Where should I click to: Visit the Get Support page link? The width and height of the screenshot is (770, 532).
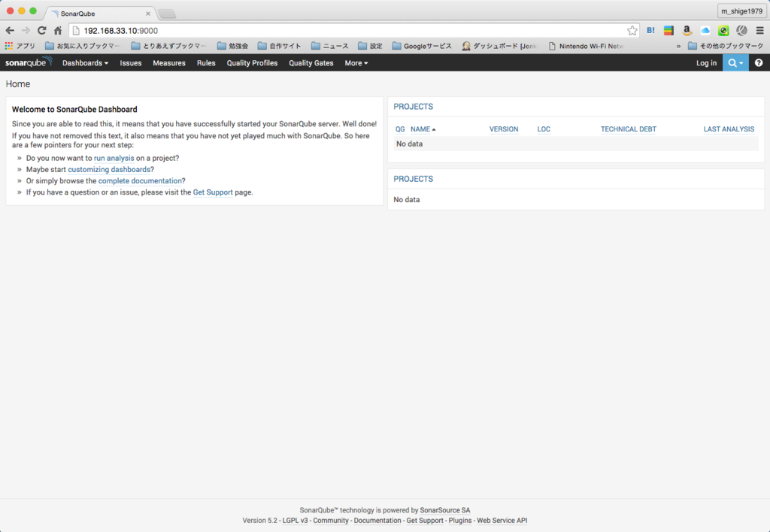tap(213, 192)
